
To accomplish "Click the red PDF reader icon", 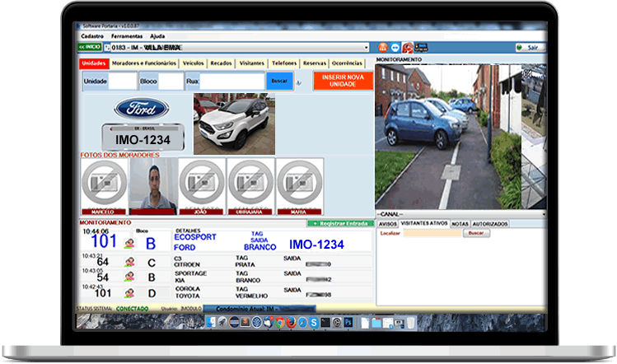I will (x=407, y=48).
